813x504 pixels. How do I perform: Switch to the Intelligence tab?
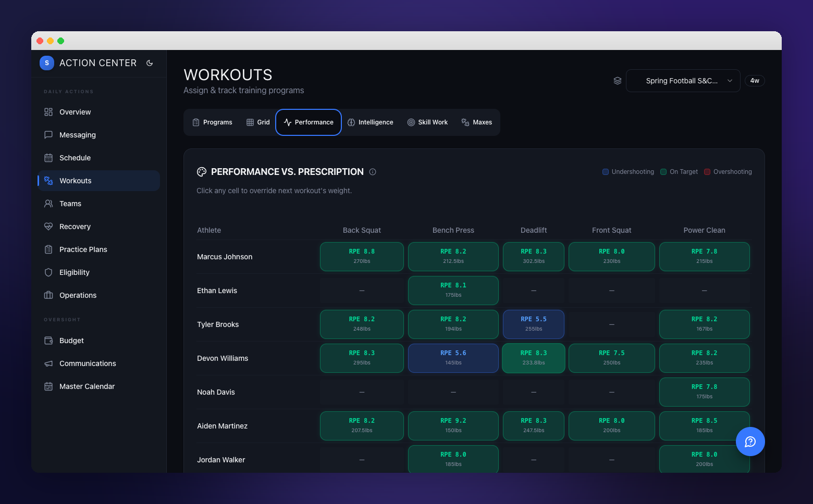tap(371, 122)
